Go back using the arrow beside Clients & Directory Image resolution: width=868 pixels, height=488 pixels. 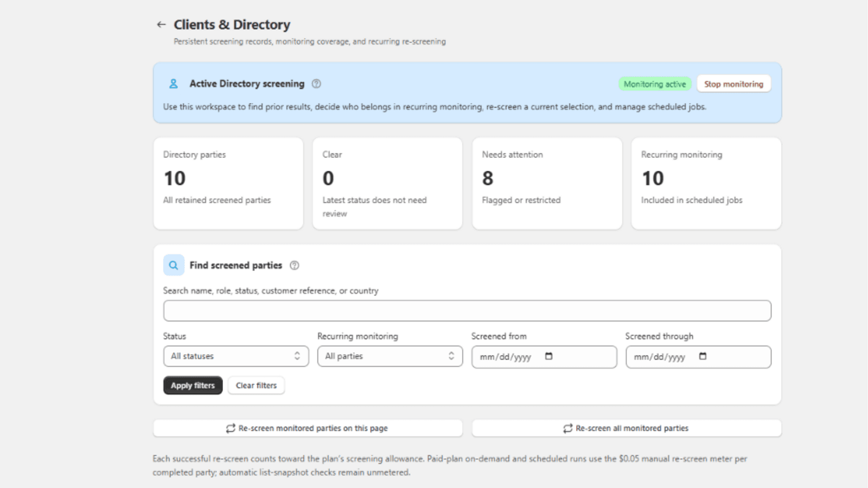[x=161, y=24]
